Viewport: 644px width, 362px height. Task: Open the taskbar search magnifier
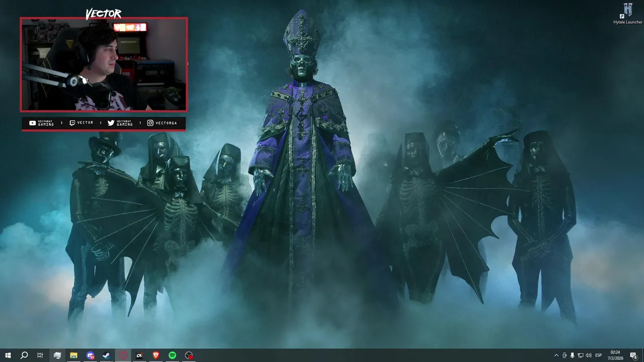[24, 355]
